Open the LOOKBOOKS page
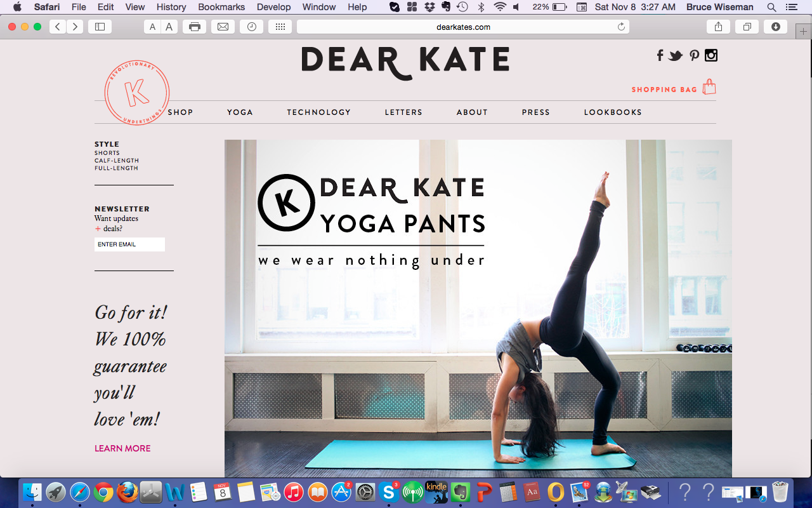Screen dimensions: 812x508 coord(613,112)
